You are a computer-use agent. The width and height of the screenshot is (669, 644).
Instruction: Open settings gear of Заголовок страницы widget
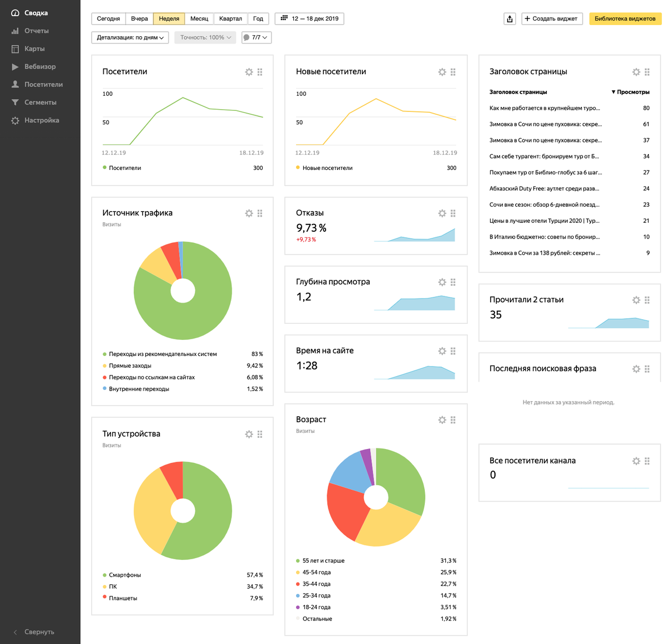[636, 72]
